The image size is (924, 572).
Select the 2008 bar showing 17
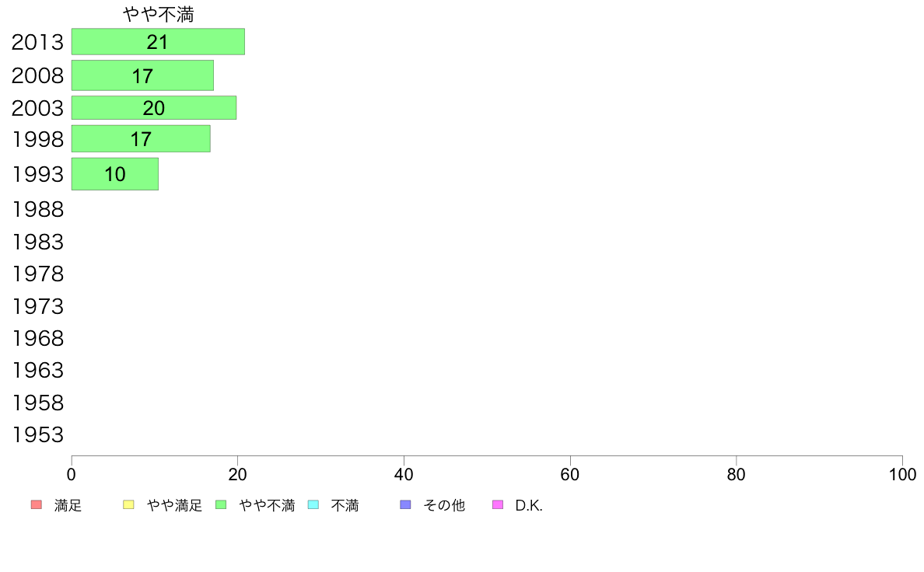click(142, 75)
